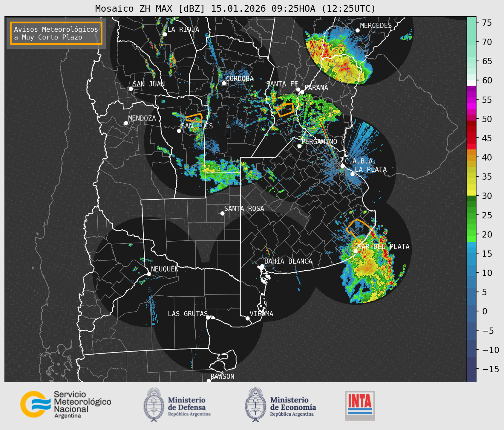The image size is (504, 430).
Task: Click the BAHÍA BLANCA city label
Action: pos(288,261)
